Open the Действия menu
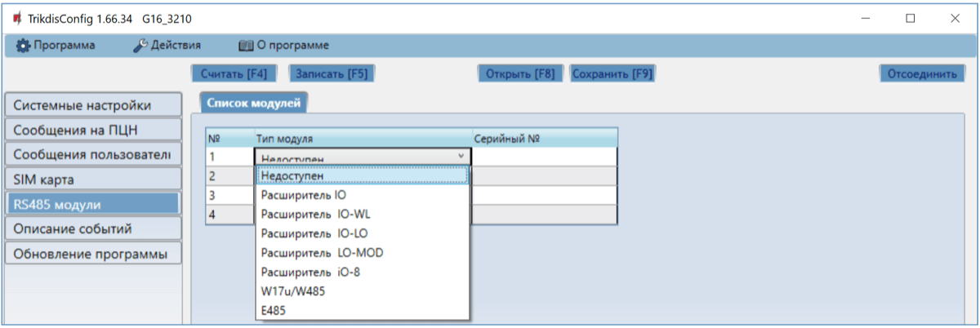980x328 pixels. tap(167, 45)
